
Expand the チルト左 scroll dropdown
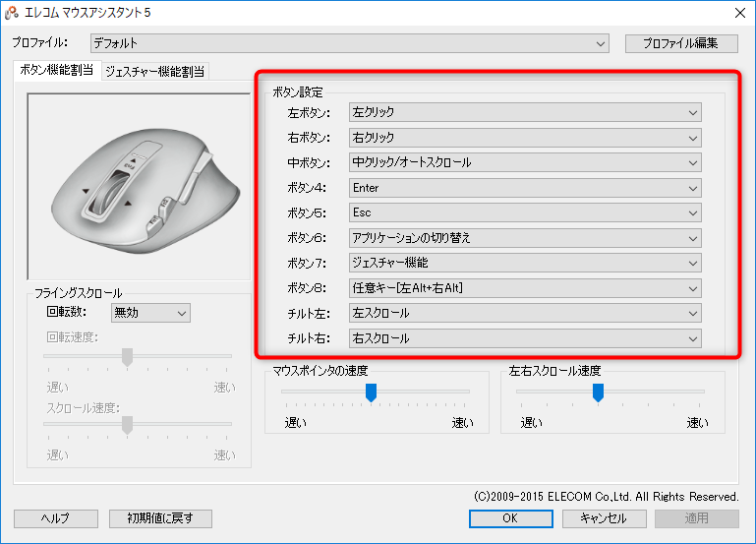point(525,313)
